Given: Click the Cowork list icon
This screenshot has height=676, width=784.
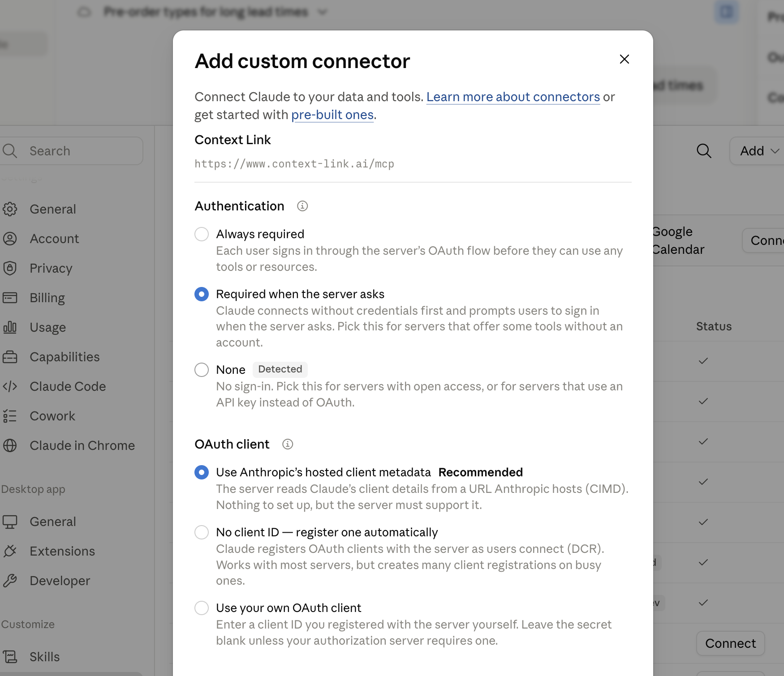Looking at the screenshot, I should pos(10,416).
